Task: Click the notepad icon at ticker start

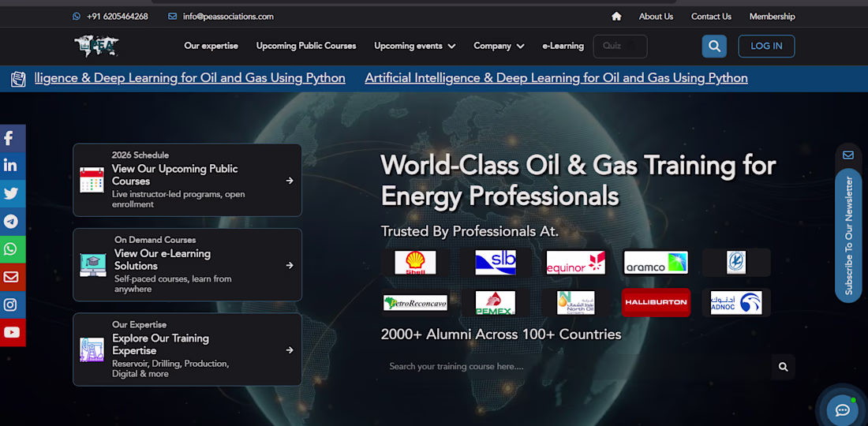Action: pyautogui.click(x=18, y=79)
